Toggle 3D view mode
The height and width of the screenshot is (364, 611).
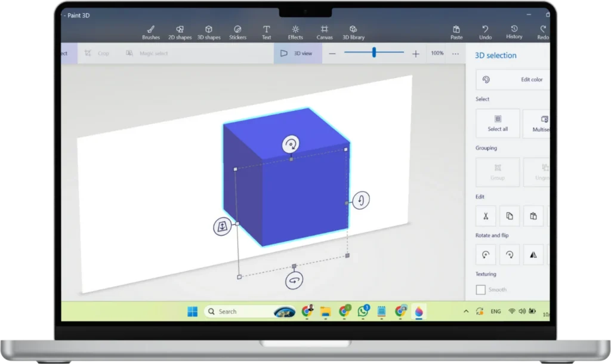click(297, 53)
